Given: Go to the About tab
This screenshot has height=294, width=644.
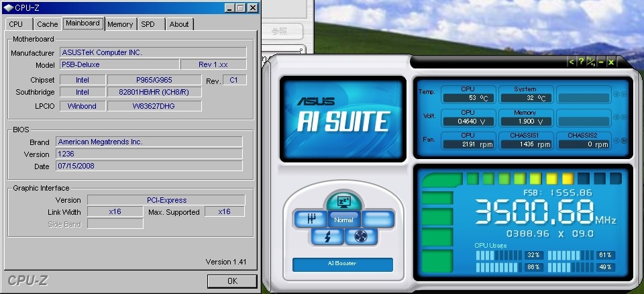Looking at the screenshot, I should 179,24.
